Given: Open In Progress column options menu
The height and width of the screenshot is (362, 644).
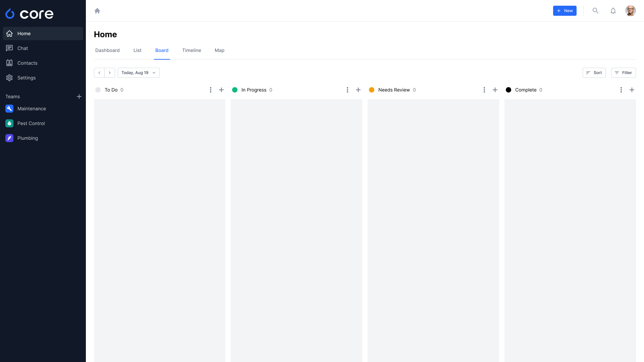Looking at the screenshot, I should 347,90.
